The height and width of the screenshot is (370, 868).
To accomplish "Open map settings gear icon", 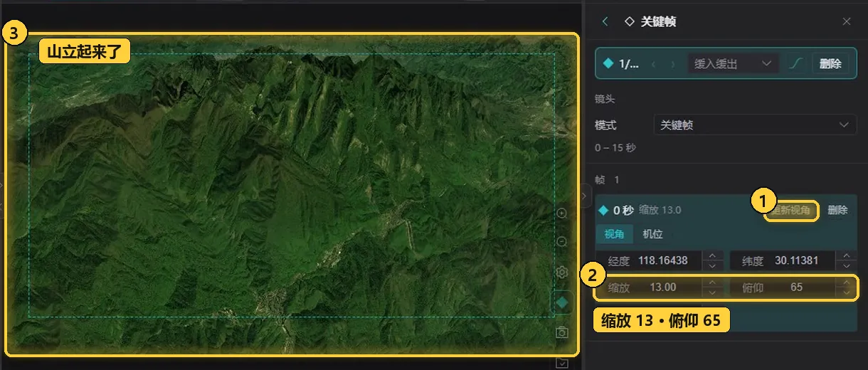I will (561, 273).
